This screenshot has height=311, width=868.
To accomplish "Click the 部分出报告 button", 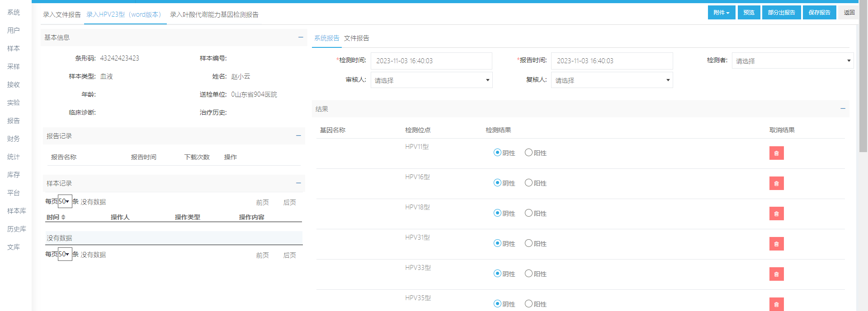I will pyautogui.click(x=782, y=13).
